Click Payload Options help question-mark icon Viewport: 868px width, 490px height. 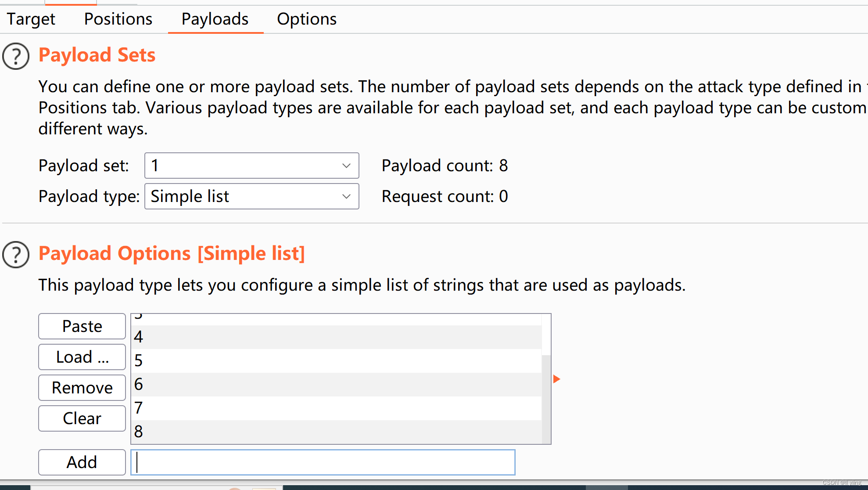tap(16, 255)
